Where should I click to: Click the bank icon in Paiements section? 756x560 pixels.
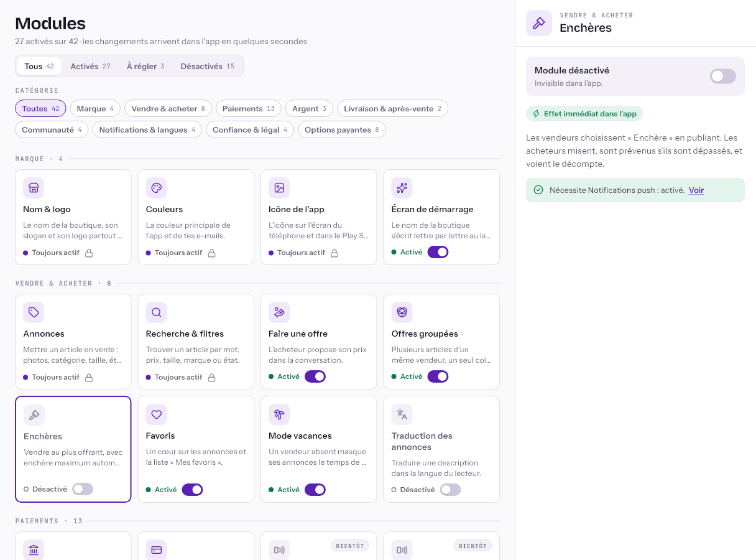click(x=34, y=550)
